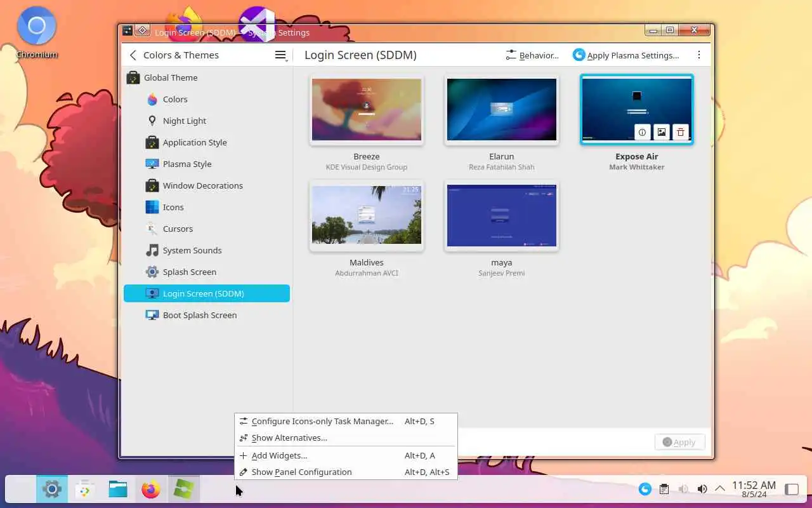Viewport: 812px width, 508px height.
Task: Open the window menu icon in title bar
Action: pos(128,30)
